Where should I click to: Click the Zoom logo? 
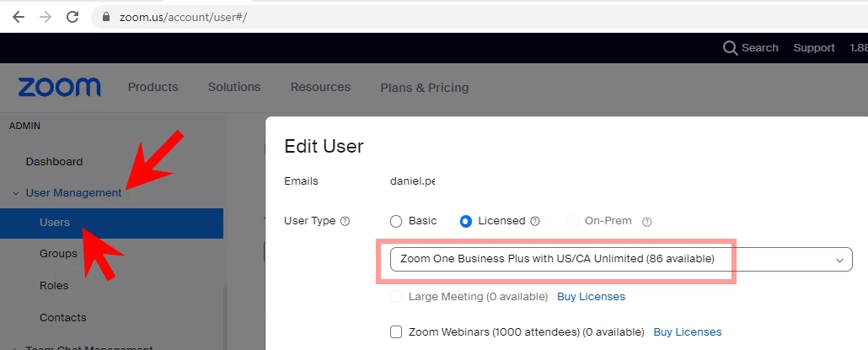tap(59, 88)
